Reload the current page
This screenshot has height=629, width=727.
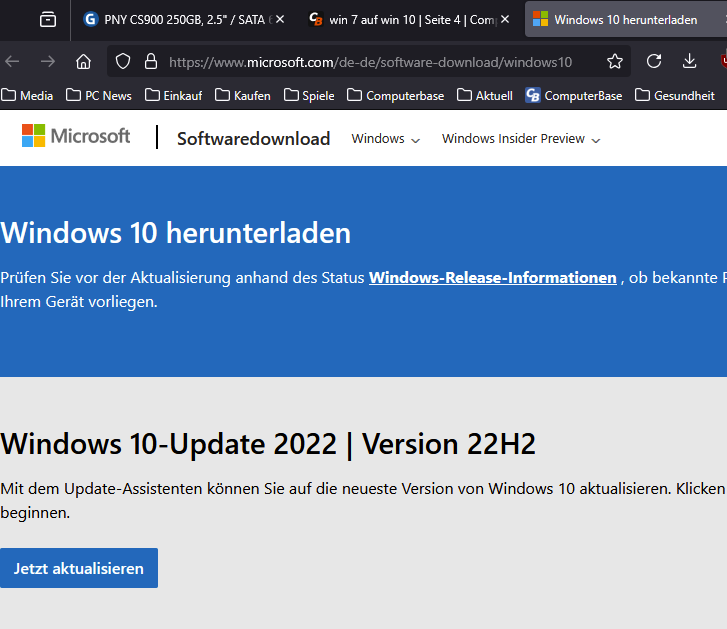[654, 61]
